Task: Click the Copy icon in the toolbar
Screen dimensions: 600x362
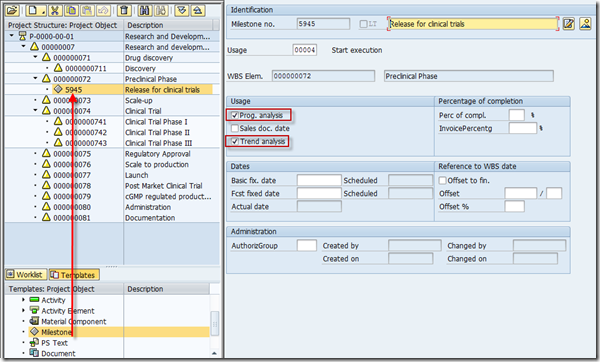Action: point(71,10)
